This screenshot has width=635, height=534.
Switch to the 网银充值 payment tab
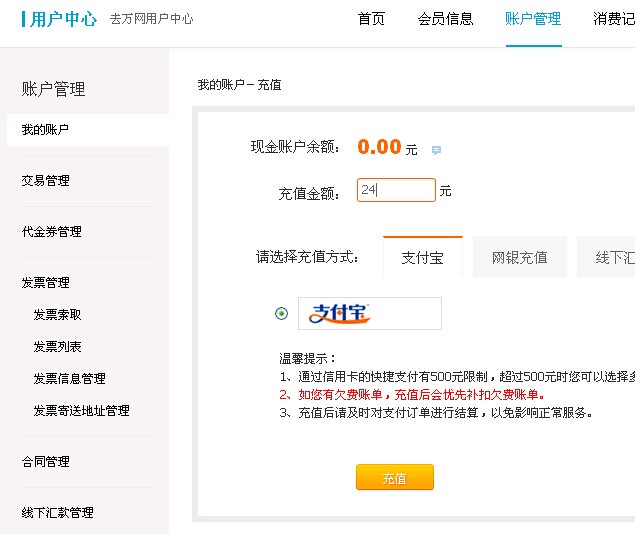coord(520,257)
